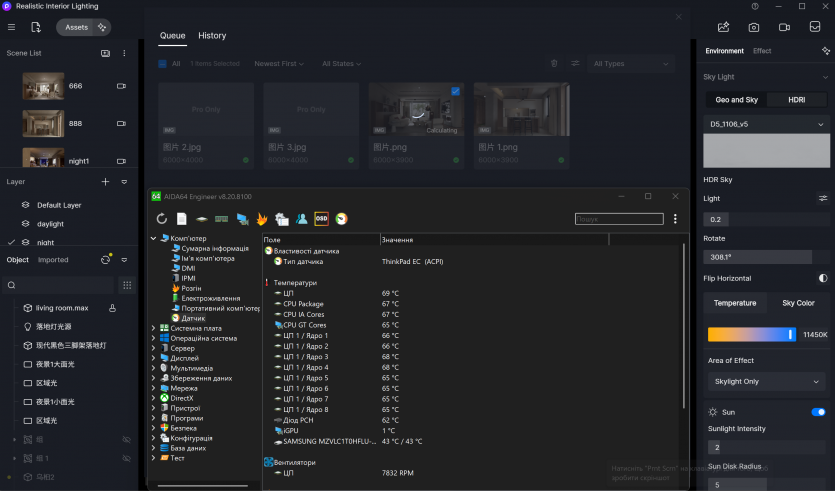Click the camera screenshot icon in D5

(x=754, y=27)
